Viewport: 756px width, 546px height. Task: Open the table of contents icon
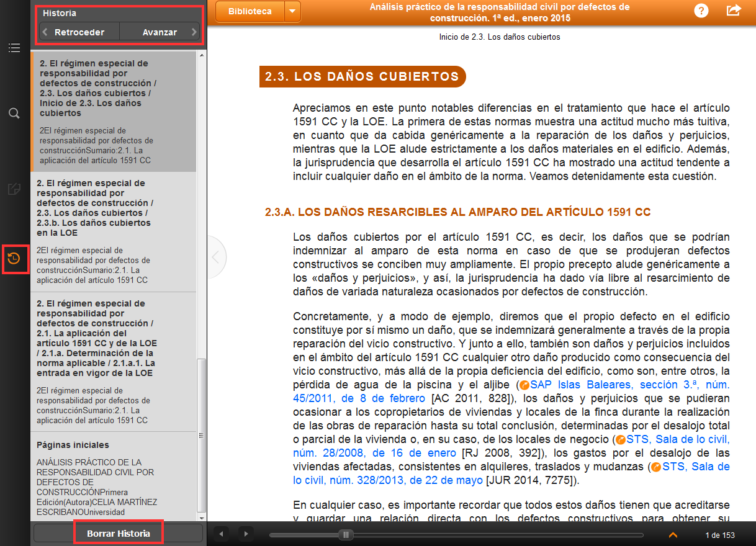14,48
